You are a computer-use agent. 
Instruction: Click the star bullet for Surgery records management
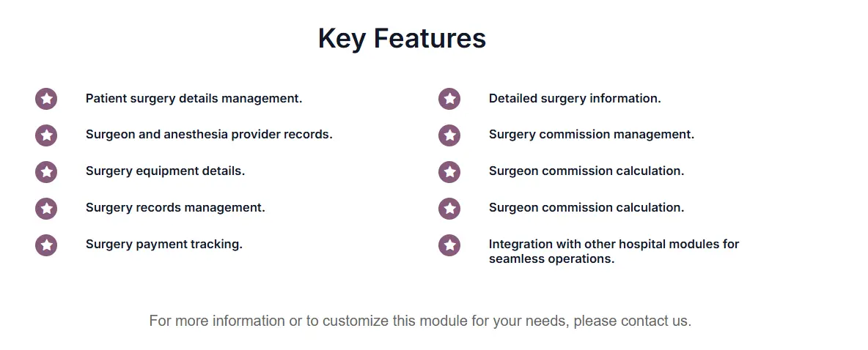[46, 209]
